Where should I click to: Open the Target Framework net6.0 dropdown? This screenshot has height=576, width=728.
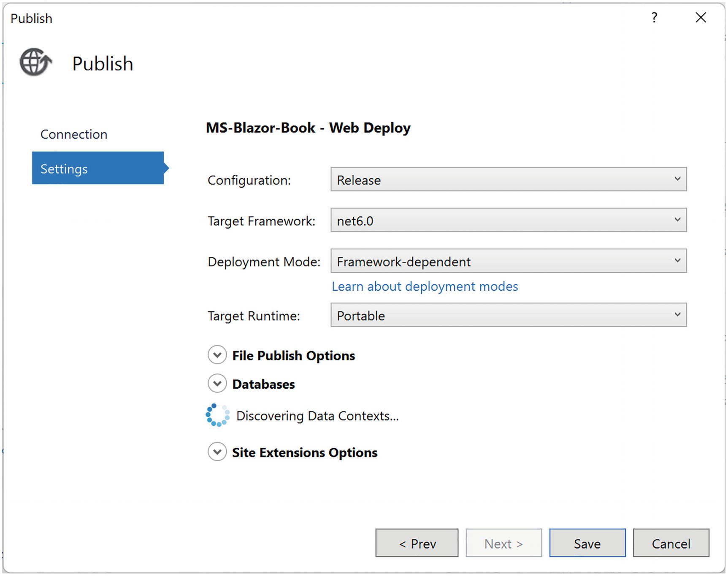508,220
